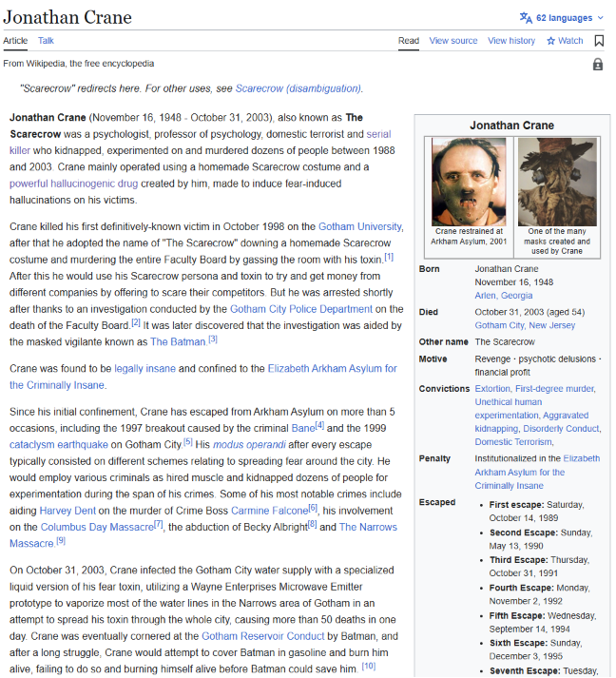
Task: Open Unethical human experimentation link
Action: (x=508, y=409)
